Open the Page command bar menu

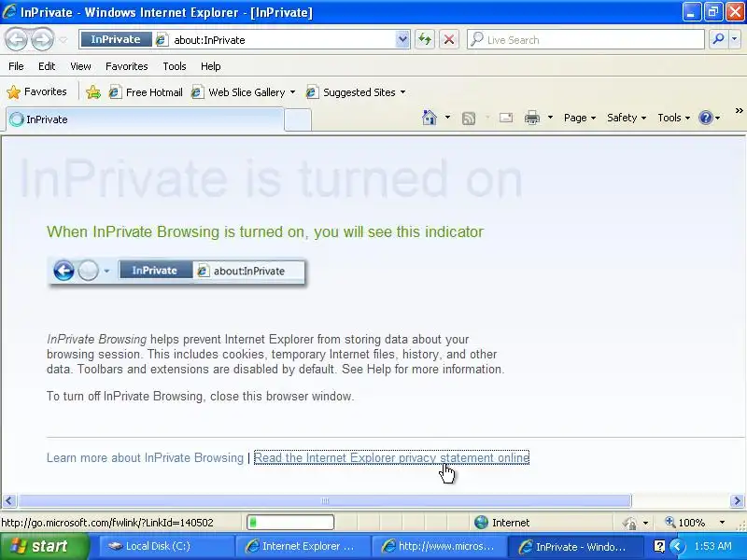coord(580,118)
